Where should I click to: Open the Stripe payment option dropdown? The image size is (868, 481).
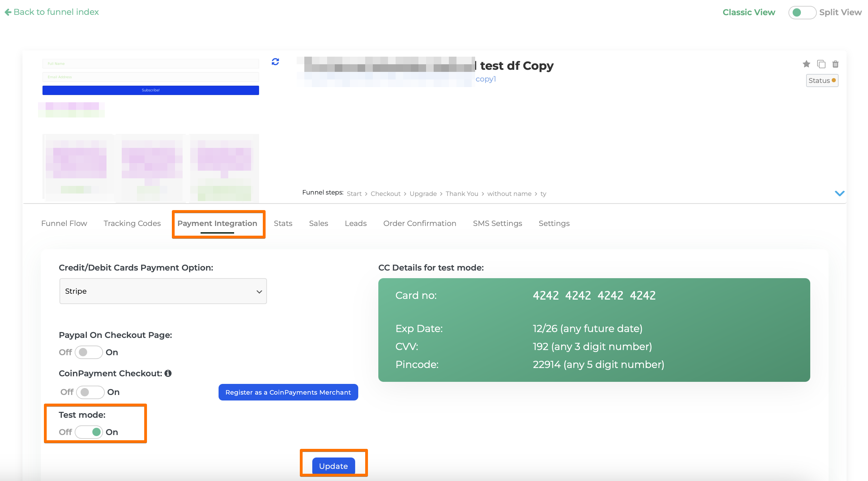pos(163,291)
